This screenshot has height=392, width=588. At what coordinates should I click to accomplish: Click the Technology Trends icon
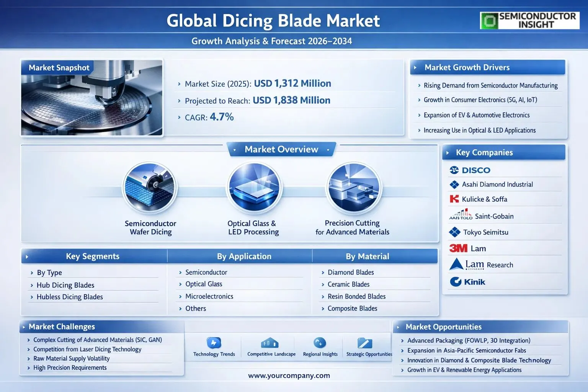pos(214,343)
